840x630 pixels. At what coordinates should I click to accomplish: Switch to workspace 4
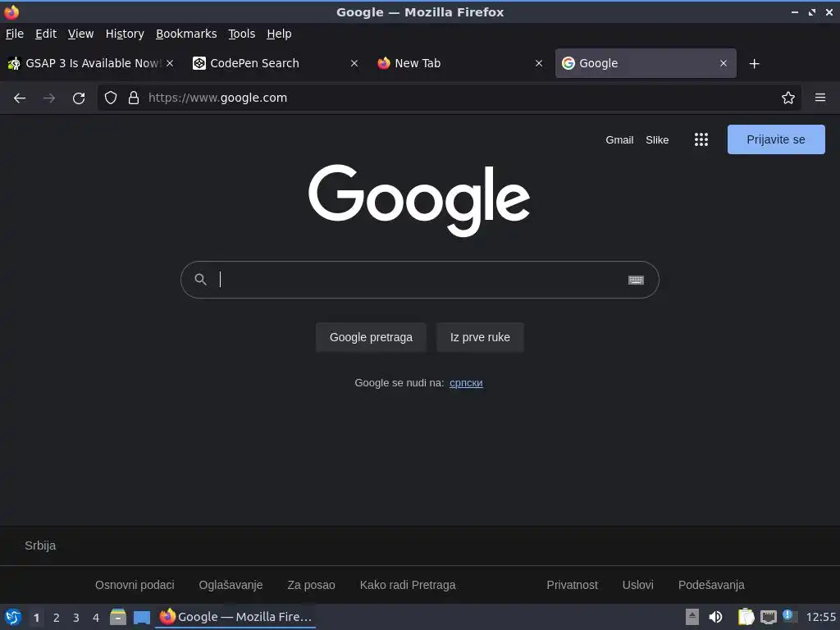pyautogui.click(x=96, y=618)
